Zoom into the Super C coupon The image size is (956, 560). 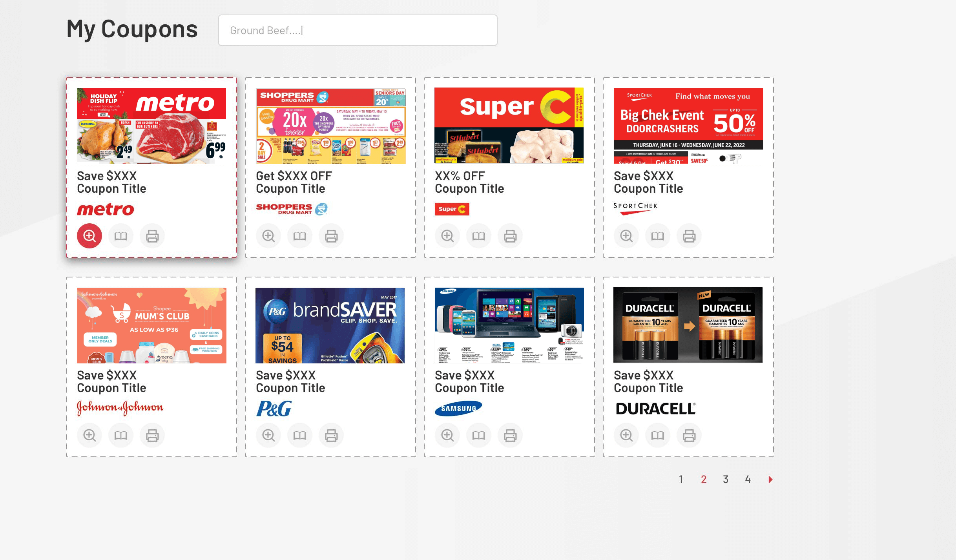[x=447, y=236]
